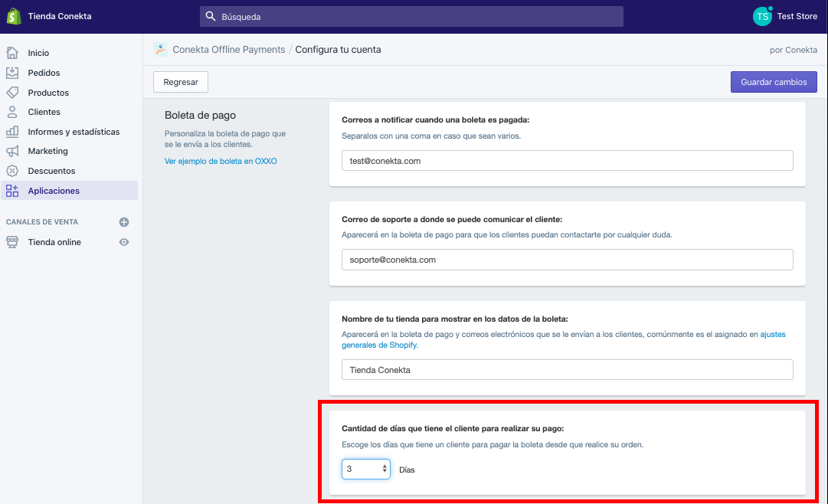Select Aplicaciones in sidebar

(70, 191)
